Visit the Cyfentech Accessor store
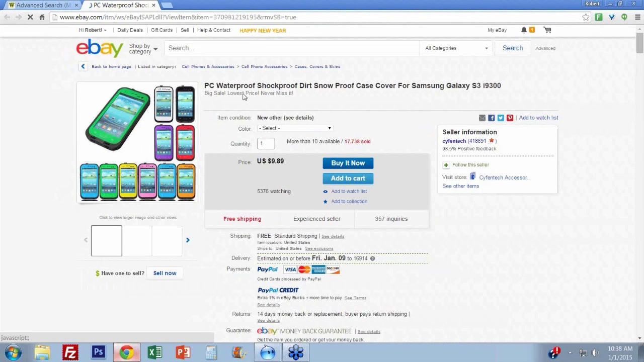The width and height of the screenshot is (644, 362). tap(505, 177)
